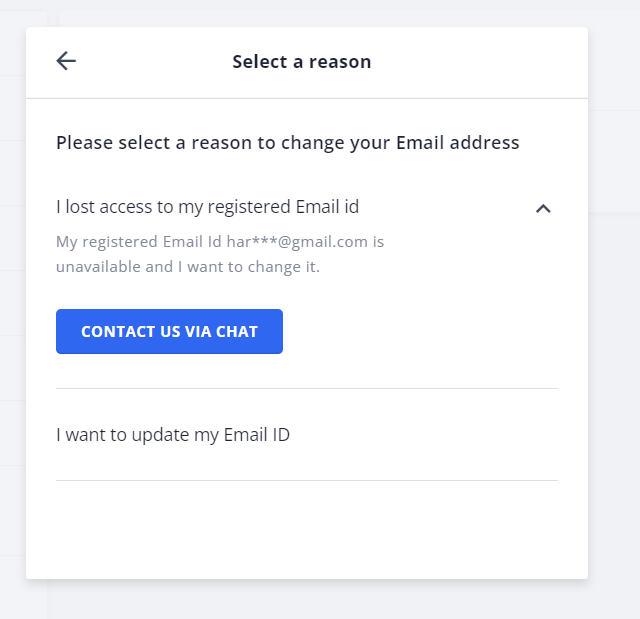This screenshot has width=640, height=619.
Task: Click 'unavailable and I want to change it' text
Action: 187,267
